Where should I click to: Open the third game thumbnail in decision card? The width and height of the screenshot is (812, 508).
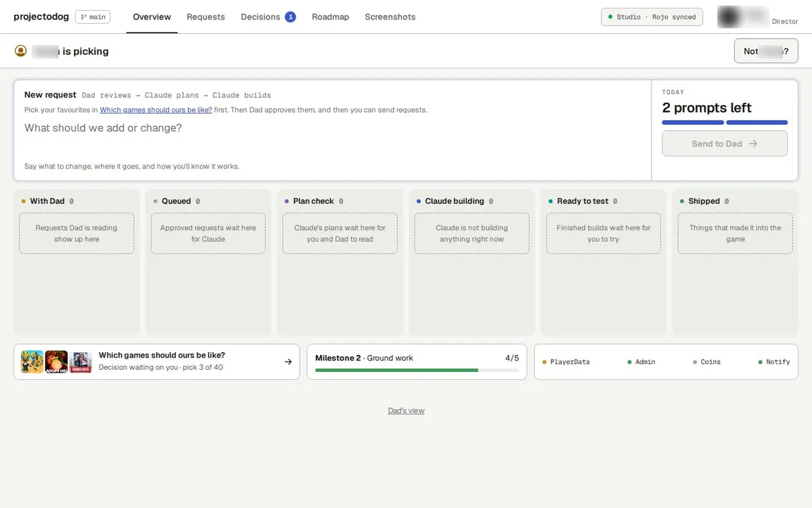(81, 362)
